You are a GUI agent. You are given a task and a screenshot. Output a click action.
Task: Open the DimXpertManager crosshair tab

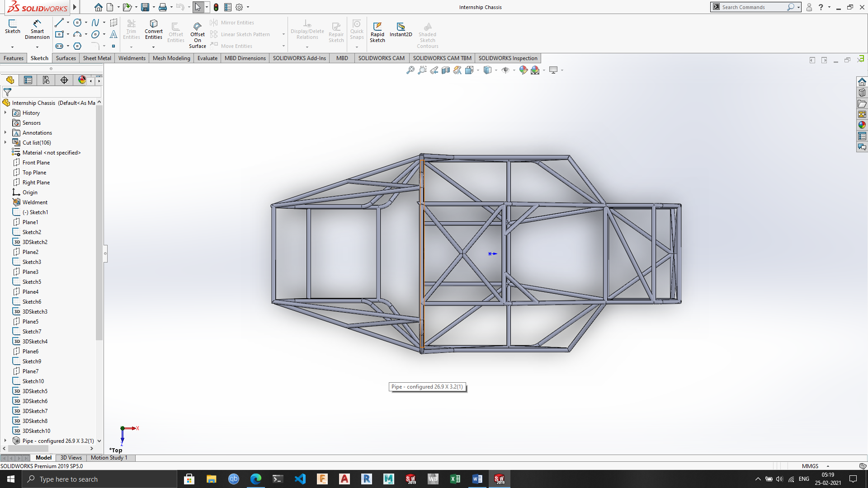point(64,80)
